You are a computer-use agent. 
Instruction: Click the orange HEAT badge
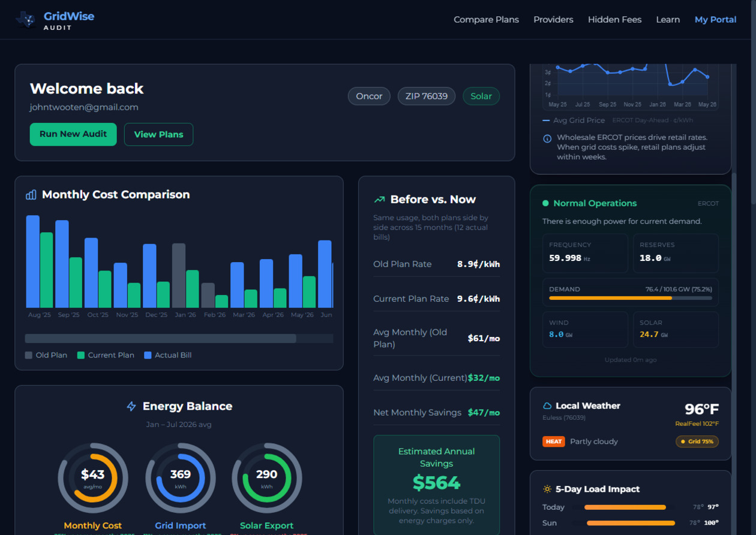[x=554, y=441]
